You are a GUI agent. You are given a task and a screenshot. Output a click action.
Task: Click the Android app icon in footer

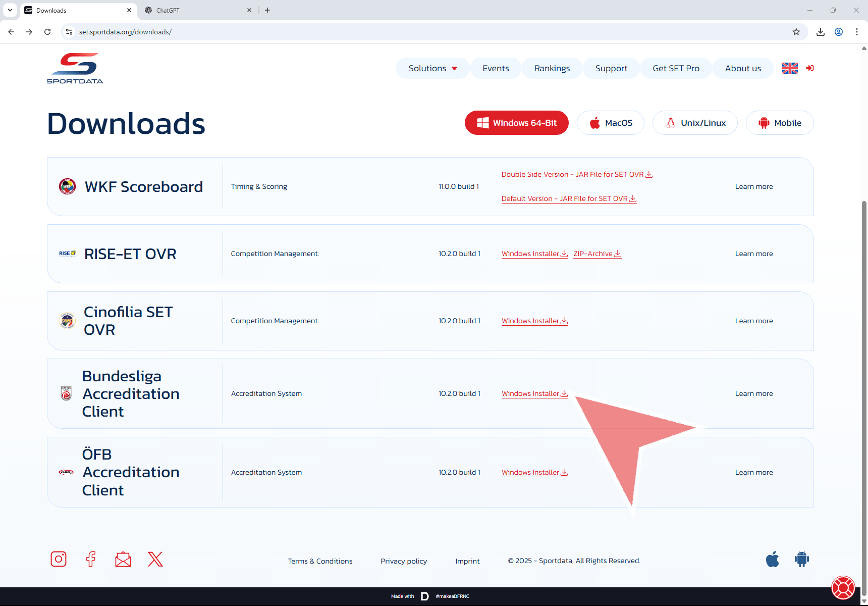click(x=802, y=560)
